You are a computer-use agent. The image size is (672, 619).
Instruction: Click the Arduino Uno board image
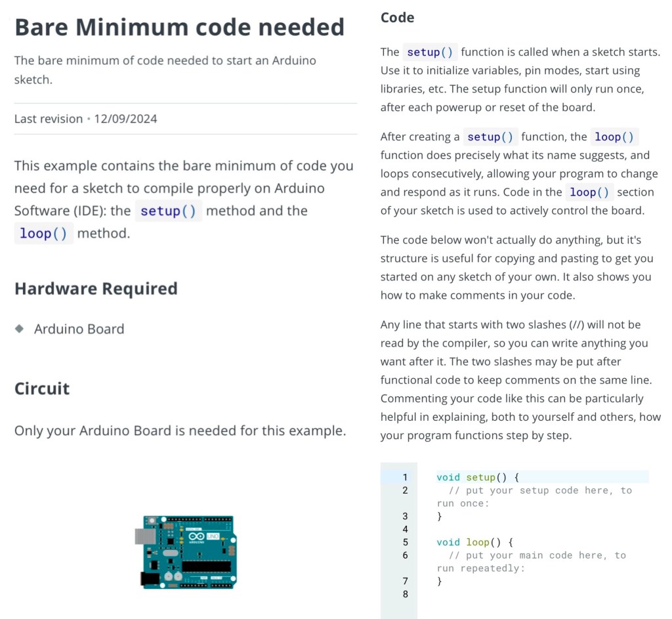point(188,551)
